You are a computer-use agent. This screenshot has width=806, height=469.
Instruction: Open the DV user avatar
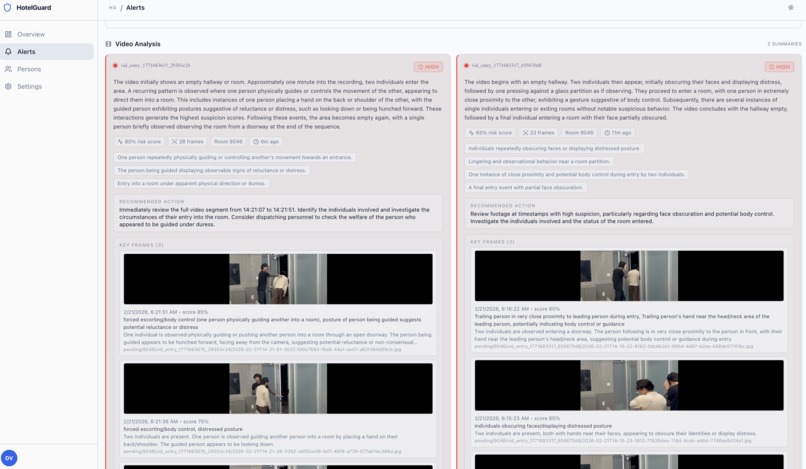(x=9, y=458)
